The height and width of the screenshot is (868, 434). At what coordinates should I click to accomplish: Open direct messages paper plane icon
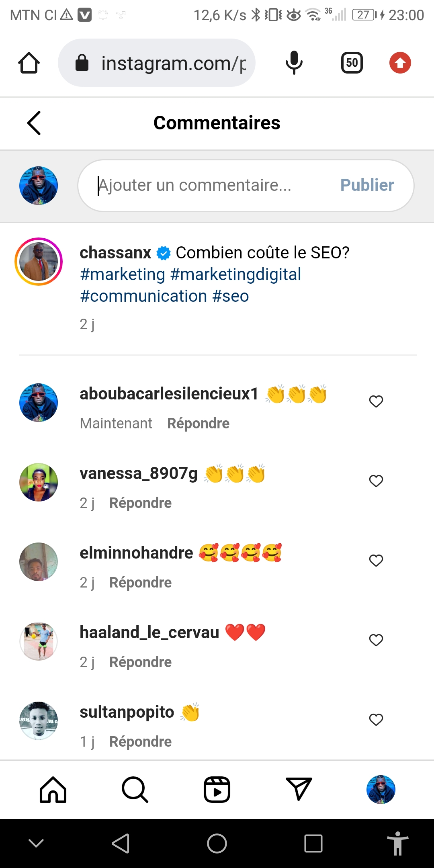pyautogui.click(x=299, y=789)
